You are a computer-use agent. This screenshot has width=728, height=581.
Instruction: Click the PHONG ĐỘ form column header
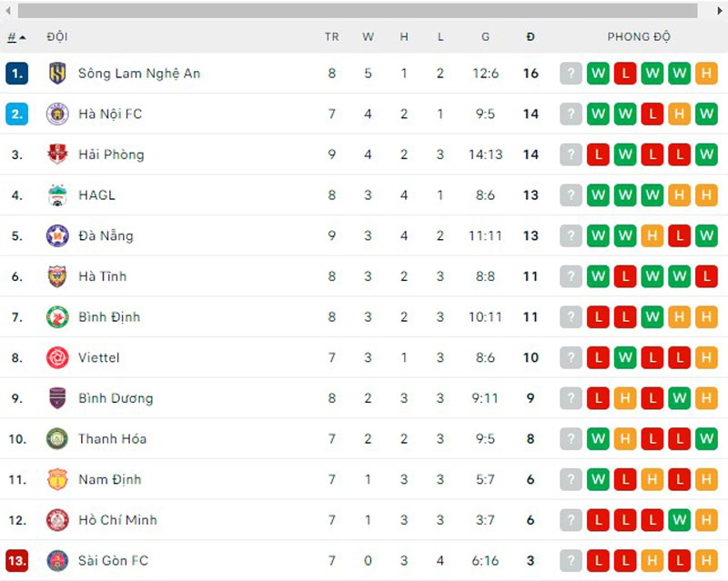[639, 36]
